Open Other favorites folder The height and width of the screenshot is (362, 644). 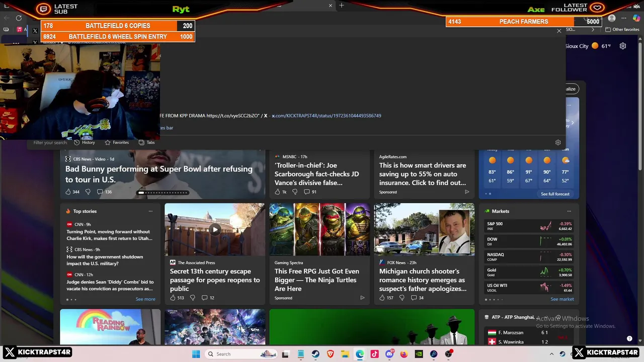coord(622,30)
